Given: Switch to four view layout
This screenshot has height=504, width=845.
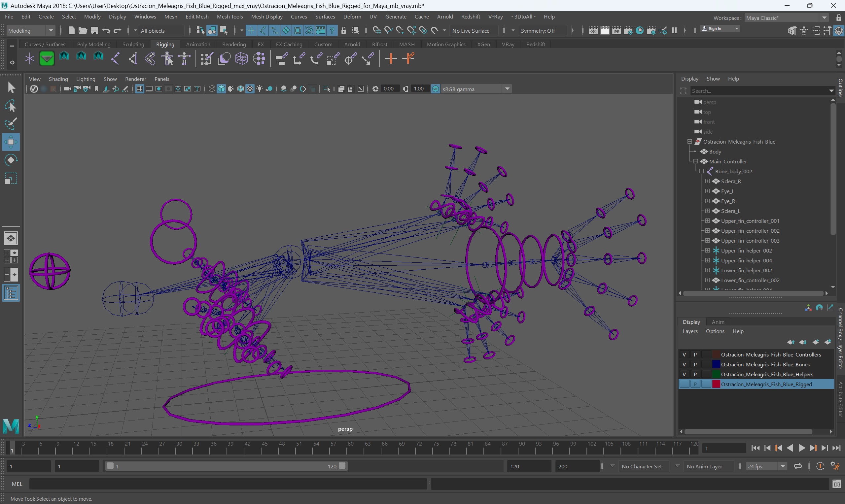Looking at the screenshot, I should click(11, 256).
